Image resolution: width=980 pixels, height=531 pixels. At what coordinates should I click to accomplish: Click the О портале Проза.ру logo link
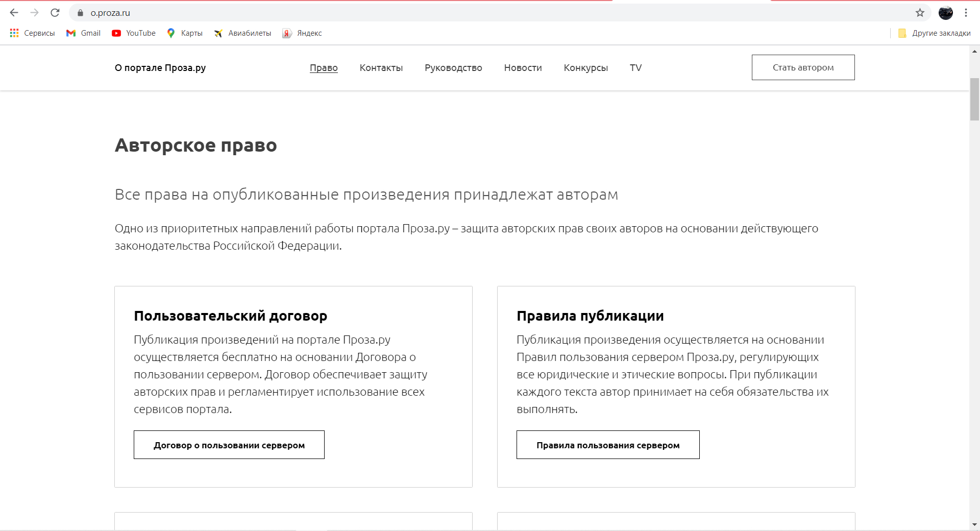[x=160, y=68]
